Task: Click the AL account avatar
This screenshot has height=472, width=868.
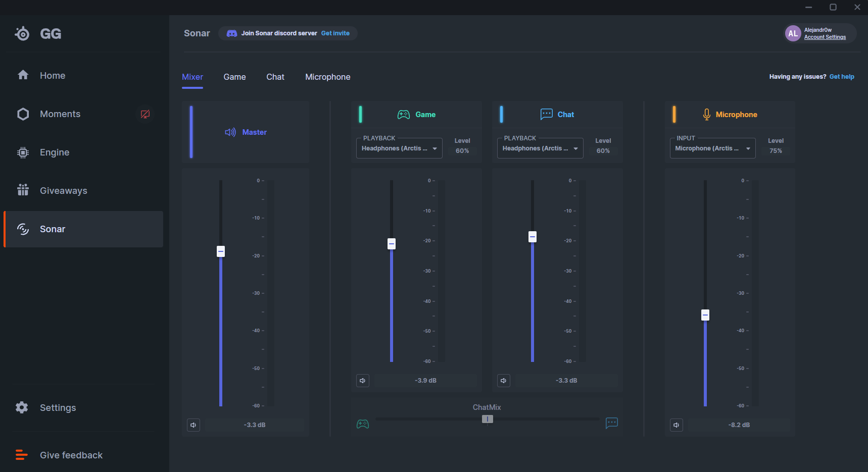Action: [793, 33]
